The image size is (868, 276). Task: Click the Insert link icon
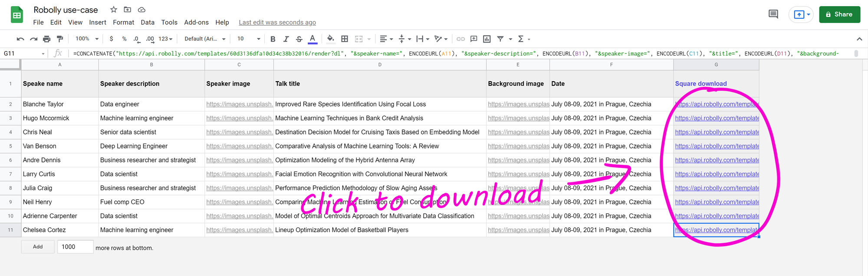click(460, 39)
